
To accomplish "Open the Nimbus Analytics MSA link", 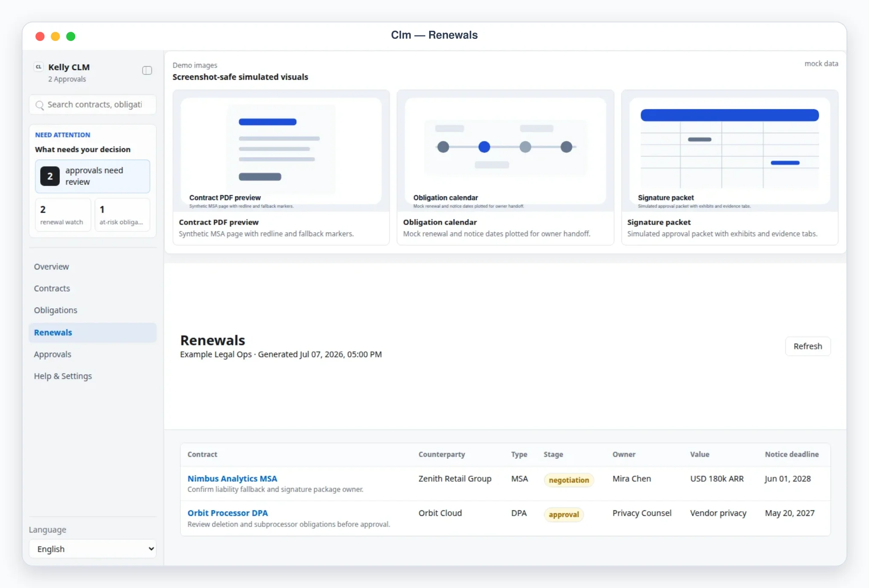I will click(x=232, y=479).
